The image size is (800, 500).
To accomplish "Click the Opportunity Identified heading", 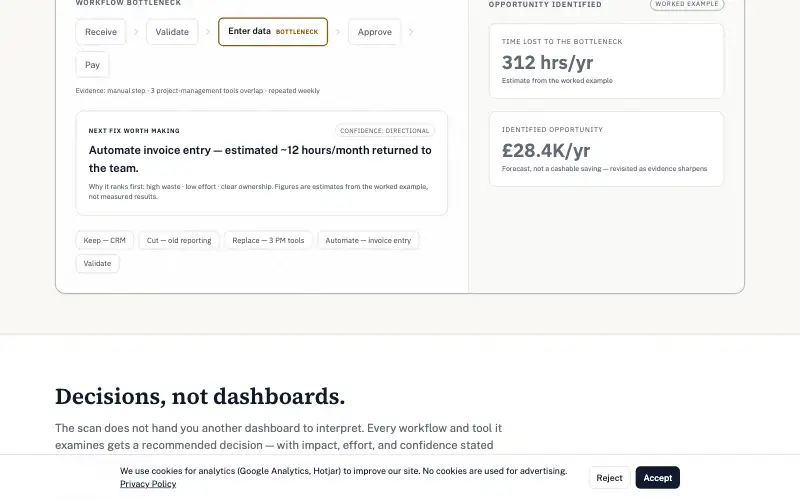I will [545, 4].
